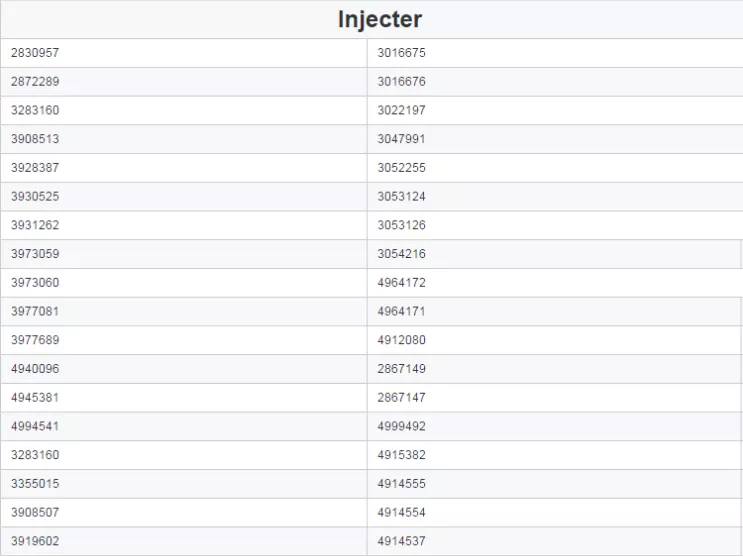Screen dimensions: 743x556
Task: Select the 4940096 table cell
Action: click(184, 369)
